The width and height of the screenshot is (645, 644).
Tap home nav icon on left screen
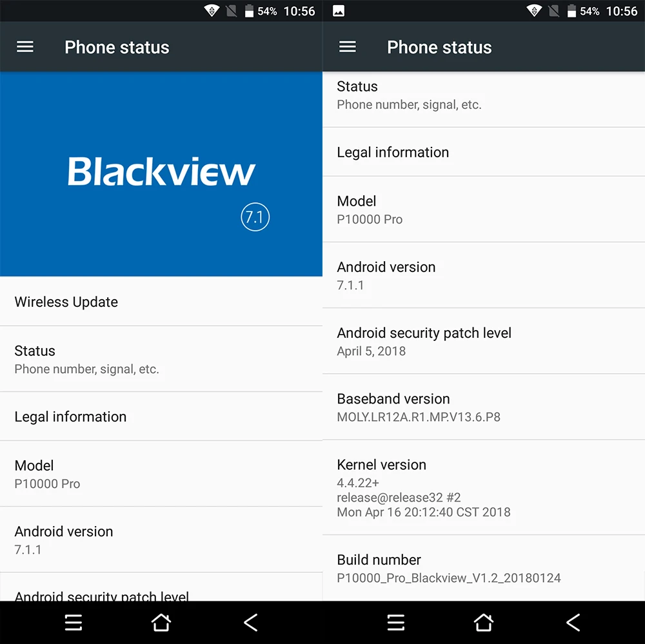tap(161, 623)
